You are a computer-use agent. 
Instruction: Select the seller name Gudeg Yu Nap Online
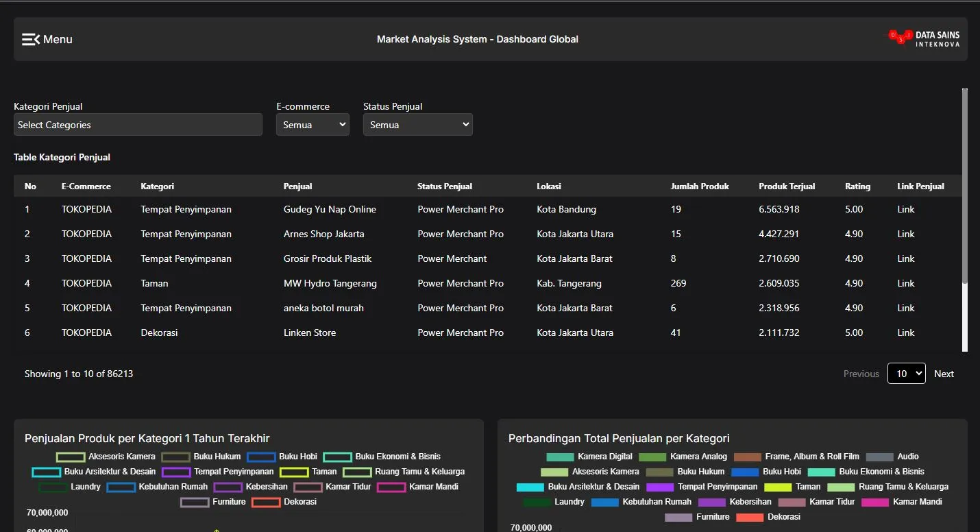(x=330, y=209)
